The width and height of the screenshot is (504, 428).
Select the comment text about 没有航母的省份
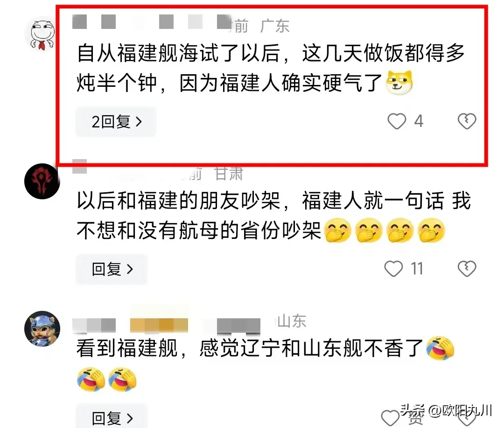[x=274, y=215]
